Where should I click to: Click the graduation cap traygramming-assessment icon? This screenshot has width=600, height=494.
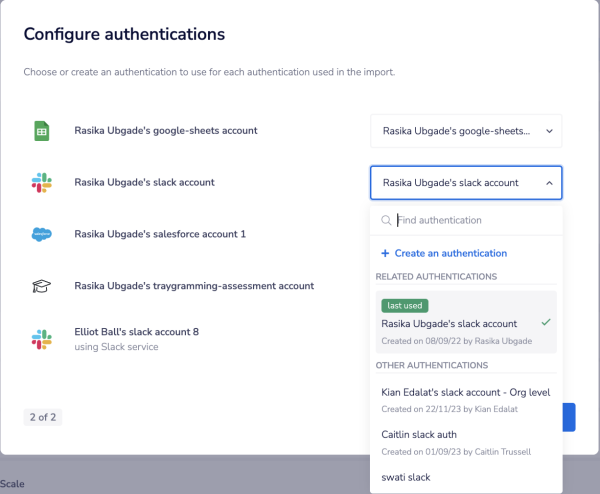42,286
